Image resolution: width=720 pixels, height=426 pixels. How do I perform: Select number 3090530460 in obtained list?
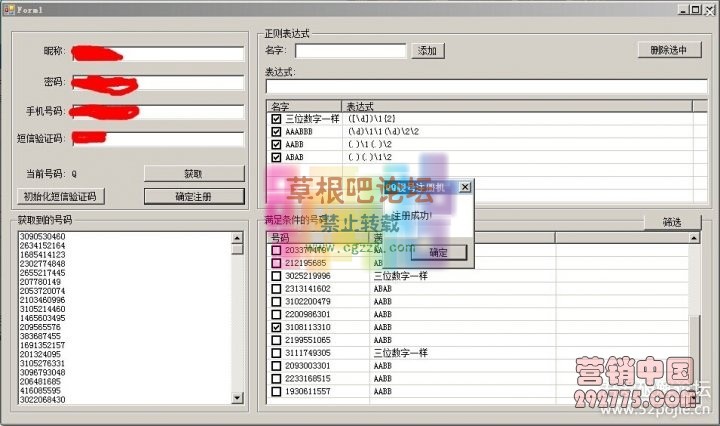[43, 236]
